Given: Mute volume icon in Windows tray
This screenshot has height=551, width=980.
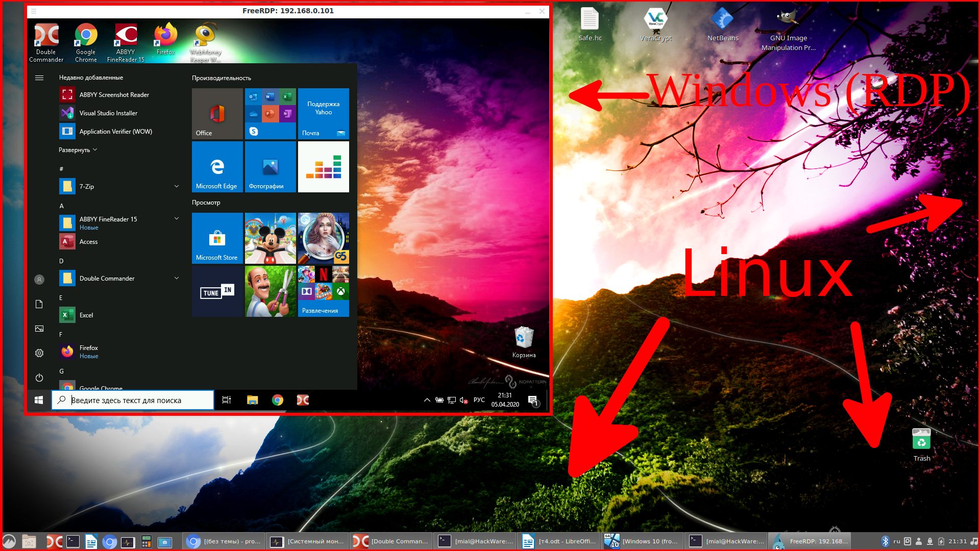Looking at the screenshot, I should [x=463, y=400].
